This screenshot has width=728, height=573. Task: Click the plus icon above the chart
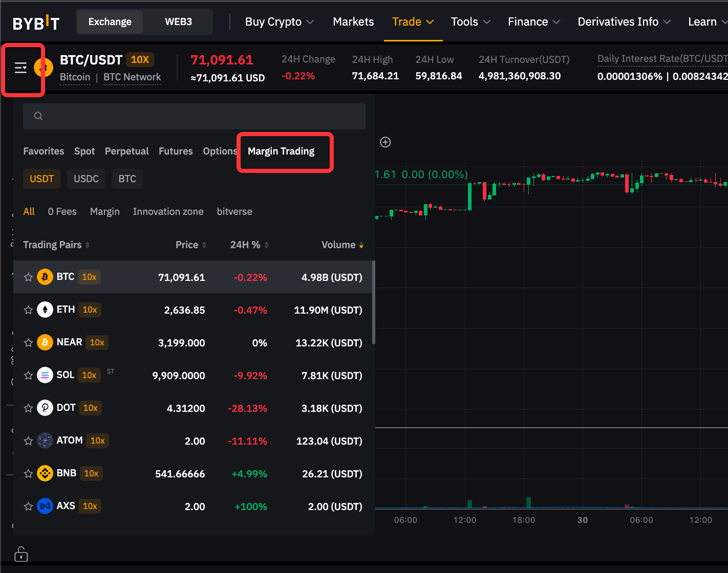[x=386, y=142]
